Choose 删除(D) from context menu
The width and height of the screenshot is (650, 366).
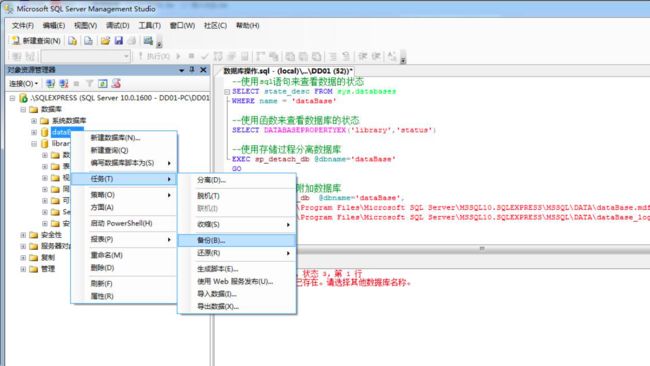[x=124, y=268]
